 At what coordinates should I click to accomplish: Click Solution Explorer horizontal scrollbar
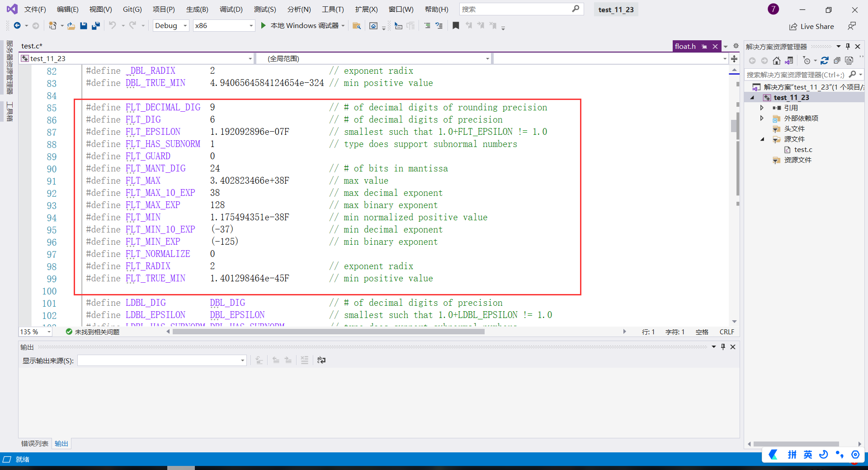point(796,444)
